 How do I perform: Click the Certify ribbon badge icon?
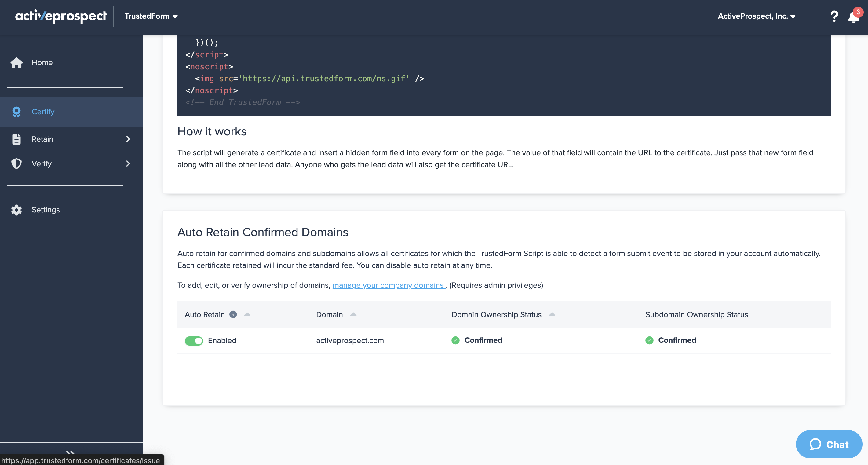[16, 112]
